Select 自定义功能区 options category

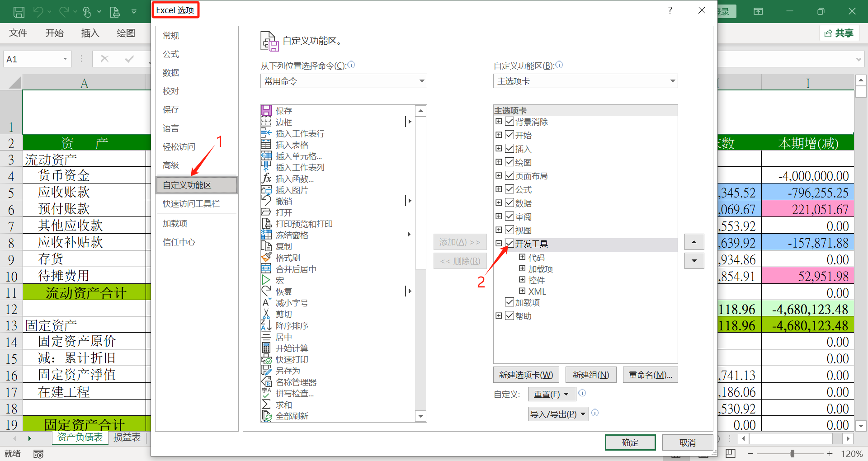coord(197,185)
